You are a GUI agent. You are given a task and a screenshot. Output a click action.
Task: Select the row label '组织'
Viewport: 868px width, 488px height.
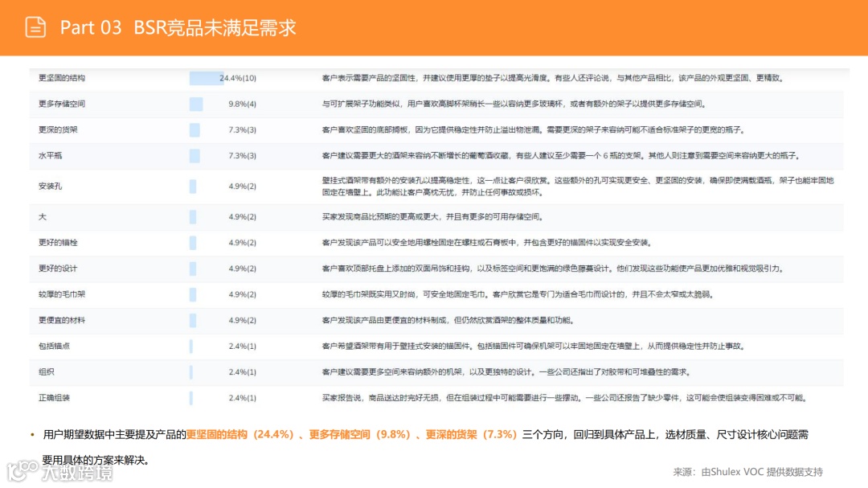click(46, 372)
